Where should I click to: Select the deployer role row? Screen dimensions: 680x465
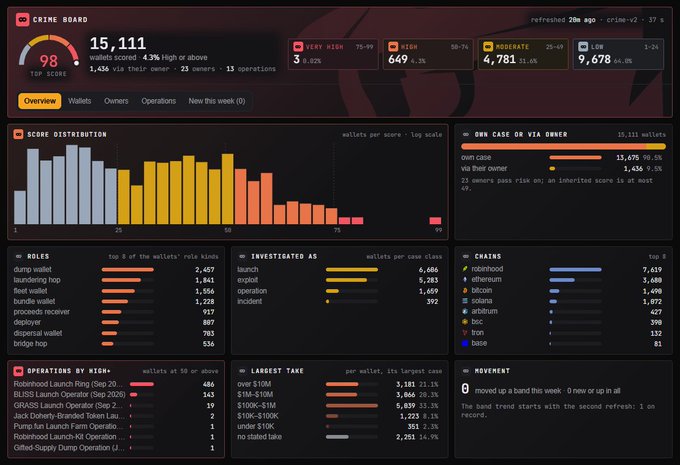pyautogui.click(x=114, y=322)
